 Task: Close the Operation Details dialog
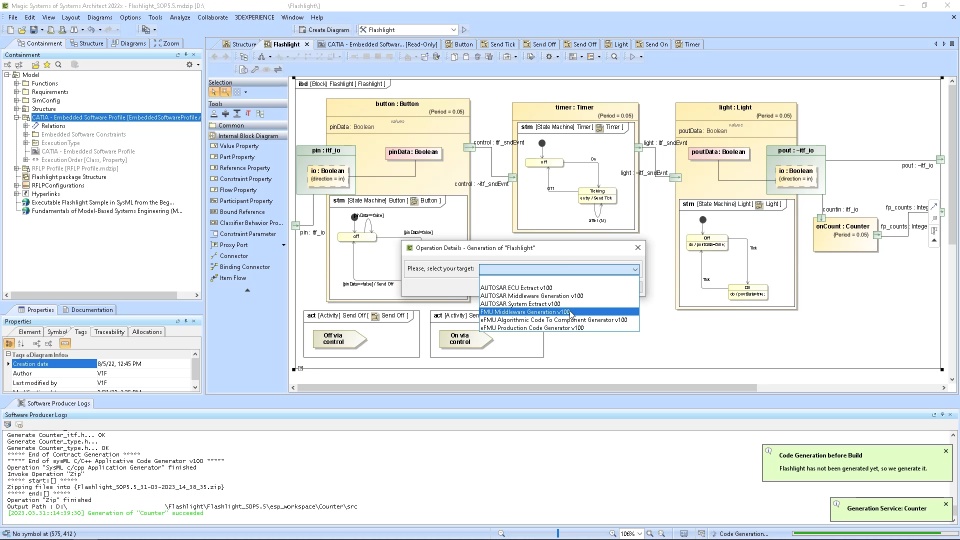coord(638,247)
